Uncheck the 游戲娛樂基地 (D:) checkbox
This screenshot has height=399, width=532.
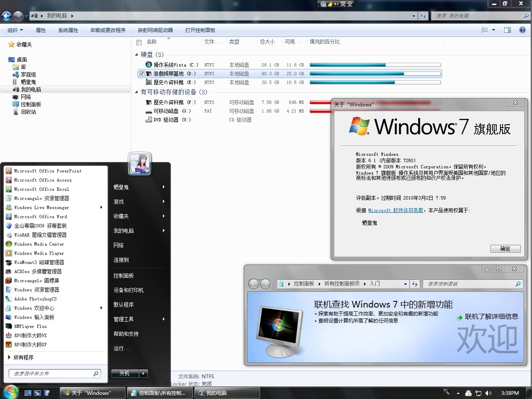[142, 74]
